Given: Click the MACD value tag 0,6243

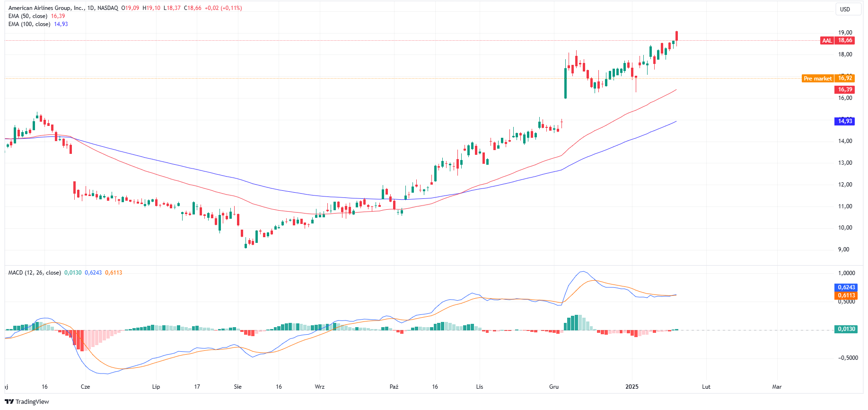Looking at the screenshot, I should (846, 287).
